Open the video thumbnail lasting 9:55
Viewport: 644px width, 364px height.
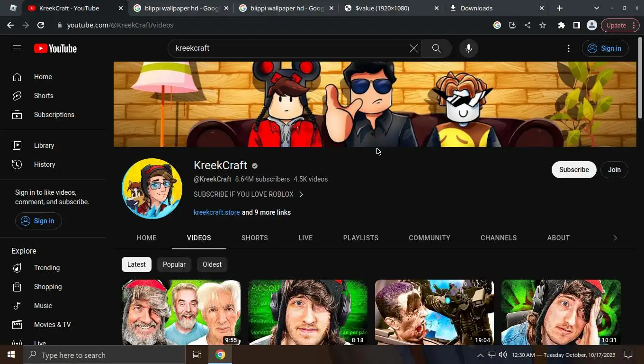pyautogui.click(x=181, y=312)
